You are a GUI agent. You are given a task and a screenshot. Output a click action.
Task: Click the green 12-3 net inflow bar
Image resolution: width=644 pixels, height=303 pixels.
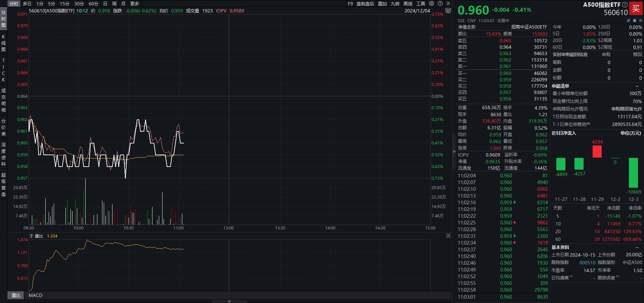(633, 173)
